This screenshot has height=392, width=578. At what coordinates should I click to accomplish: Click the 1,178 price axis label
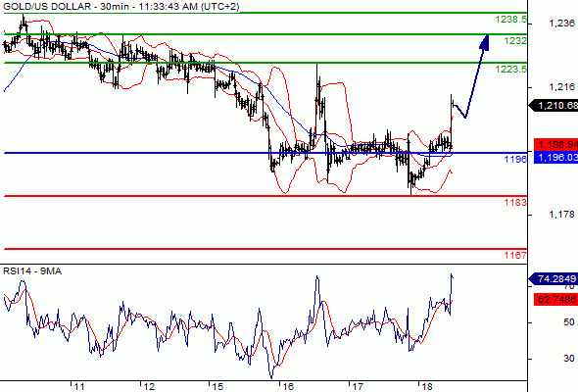(561, 215)
